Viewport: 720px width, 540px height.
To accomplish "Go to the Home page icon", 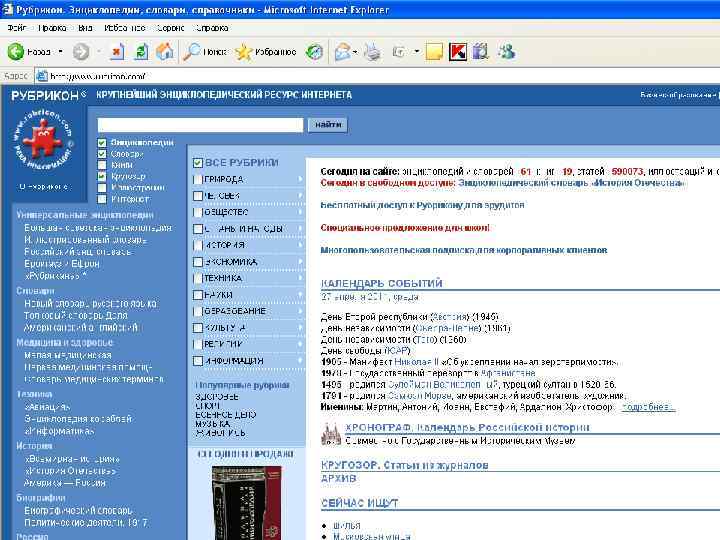I will tap(165, 51).
